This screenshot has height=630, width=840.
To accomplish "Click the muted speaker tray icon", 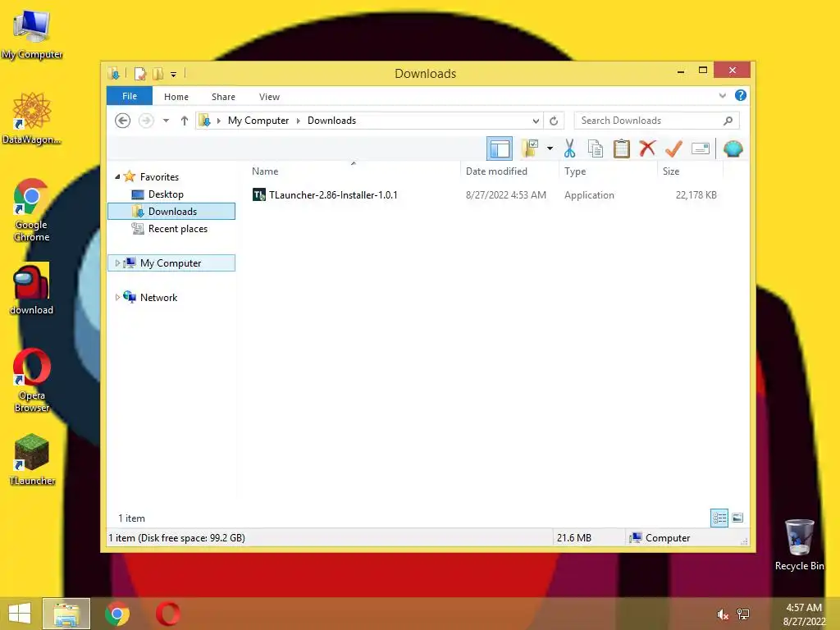I will point(722,614).
